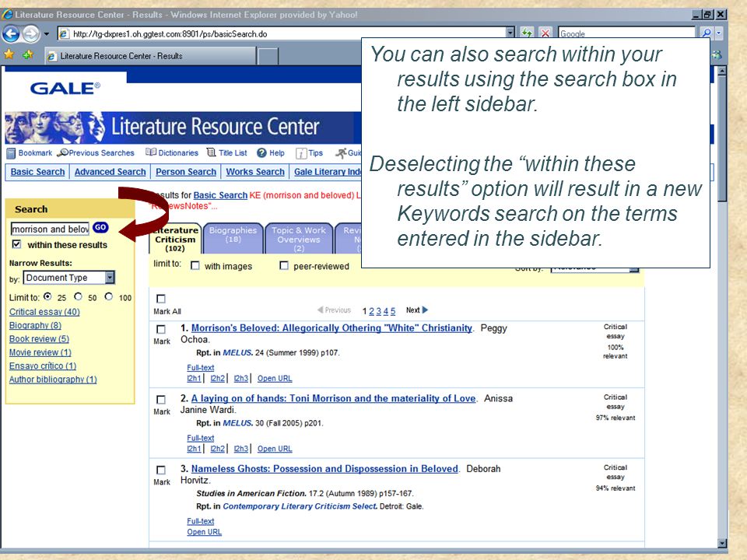
Task: Select the Limit to 50 radio button
Action: 78,296
